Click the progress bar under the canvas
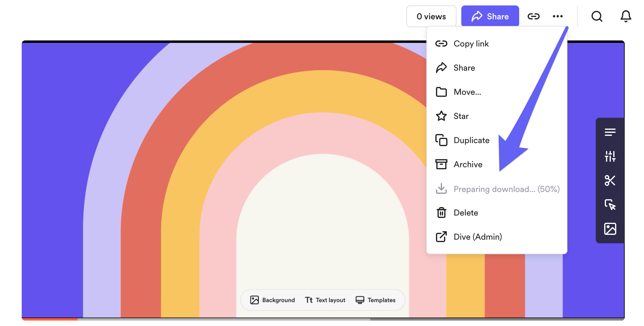This screenshot has height=326, width=644. tap(323, 319)
